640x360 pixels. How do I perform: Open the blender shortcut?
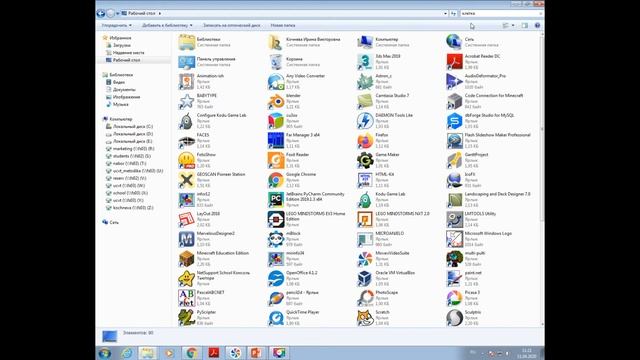pos(284,101)
